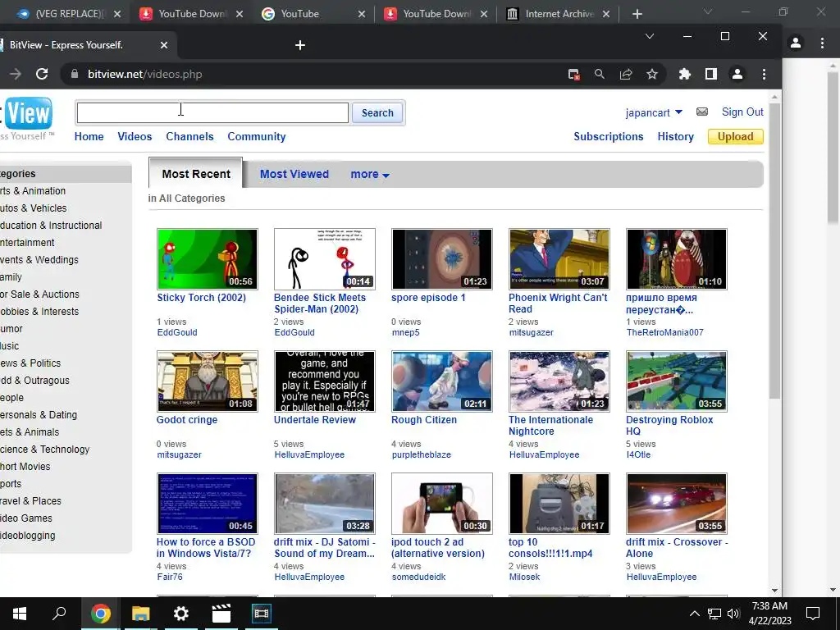This screenshot has height=630, width=840.
Task: Open the Undertale Review video title
Action: point(314,420)
